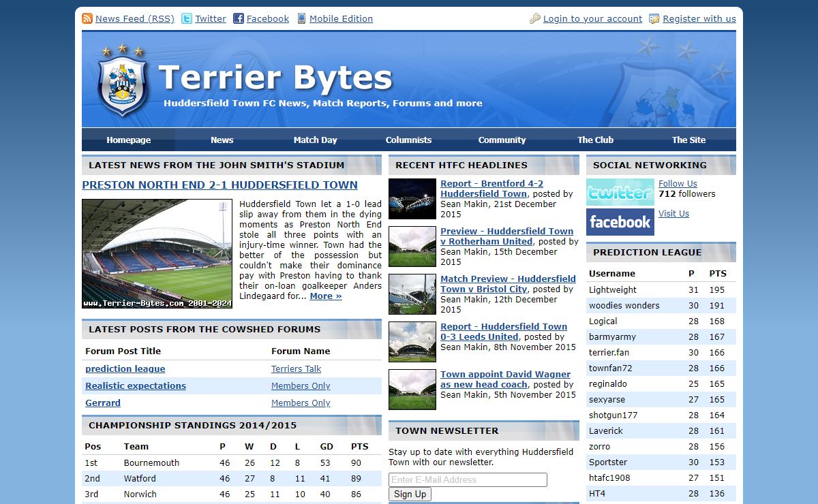Open the Facebook text link in top bar
Viewport: 818px width, 504px height.
coord(268,18)
